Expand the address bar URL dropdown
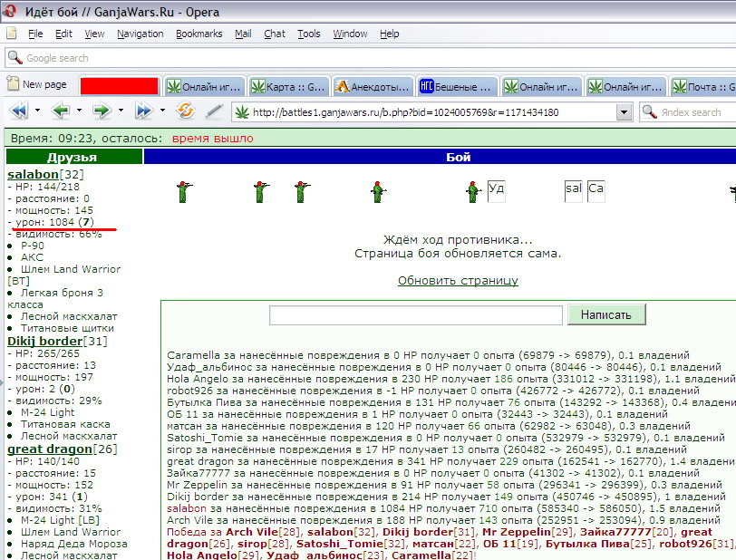Image resolution: width=736 pixels, height=560 pixels. click(624, 112)
